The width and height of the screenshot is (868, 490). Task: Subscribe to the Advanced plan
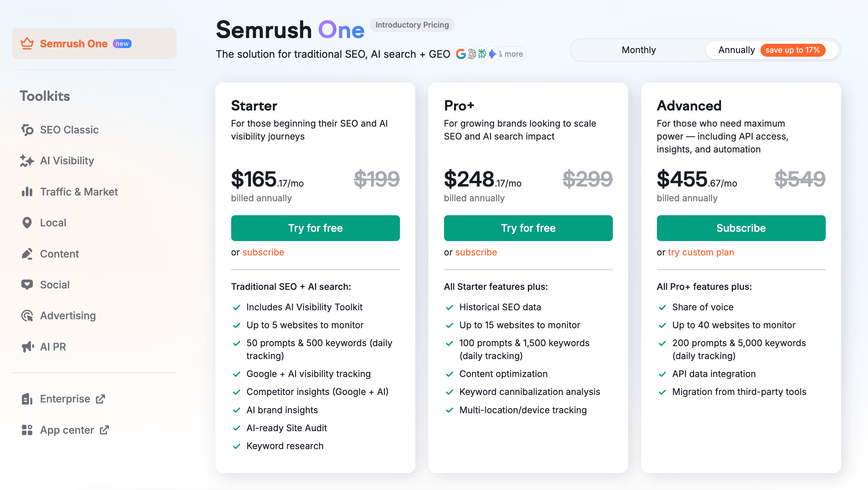(x=740, y=228)
